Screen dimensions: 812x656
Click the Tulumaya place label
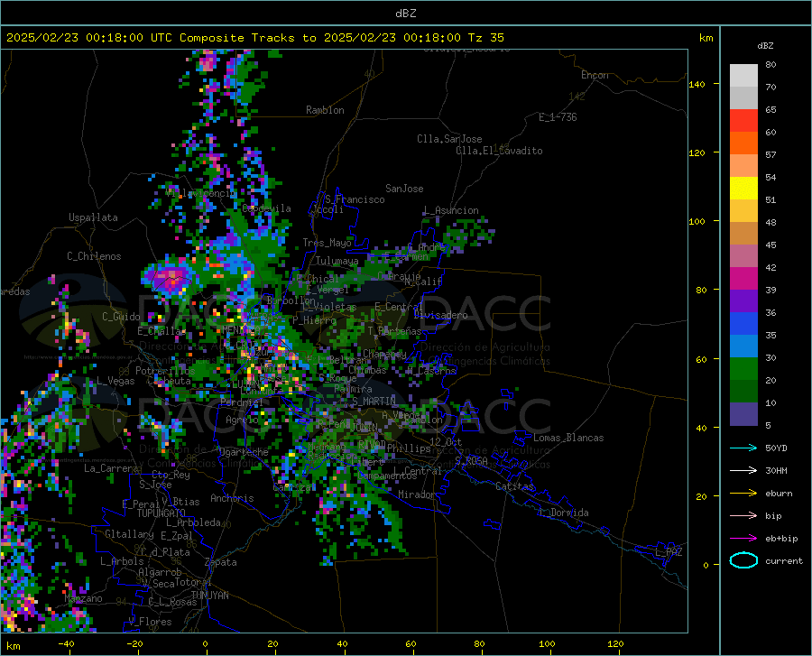[337, 261]
